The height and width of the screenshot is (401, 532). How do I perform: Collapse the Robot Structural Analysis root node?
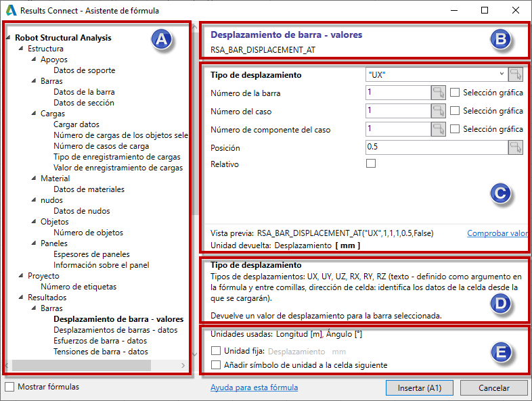(8, 37)
